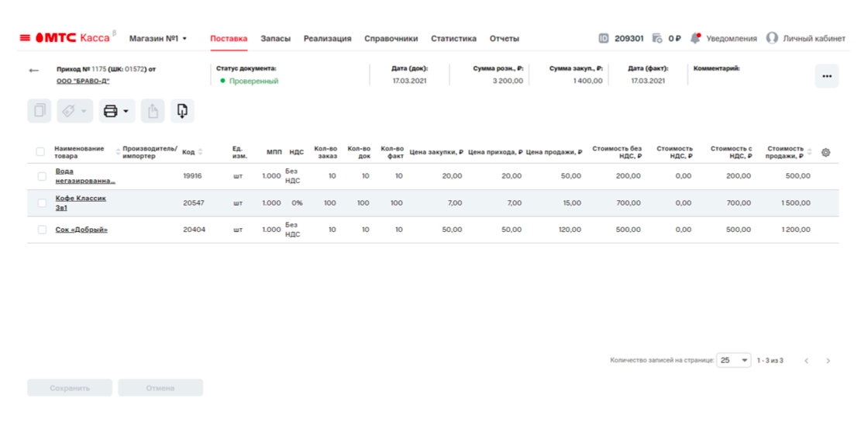Check the Вода негазированная row checkbox
The width and height of the screenshot is (868, 436).
point(42,176)
